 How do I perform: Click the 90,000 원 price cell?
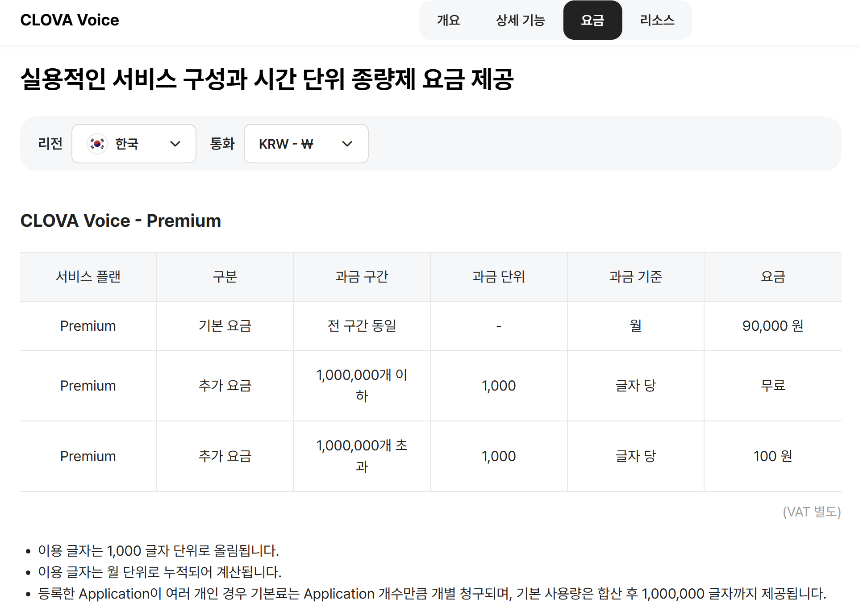tap(772, 326)
